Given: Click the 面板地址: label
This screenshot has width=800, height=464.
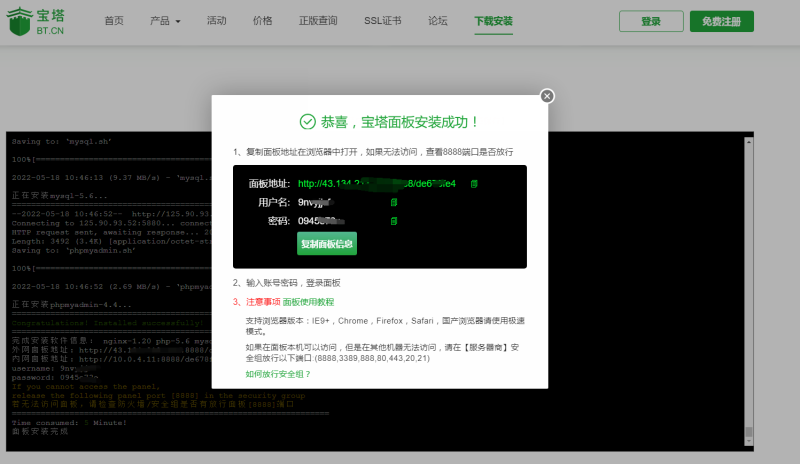Looking at the screenshot, I should [x=269, y=184].
